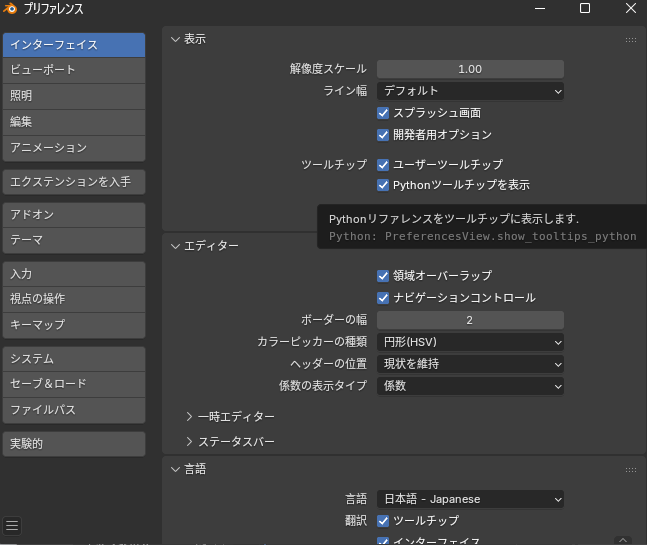
Task: Grab the 表示 panel drag handle dots
Action: [x=630, y=40]
